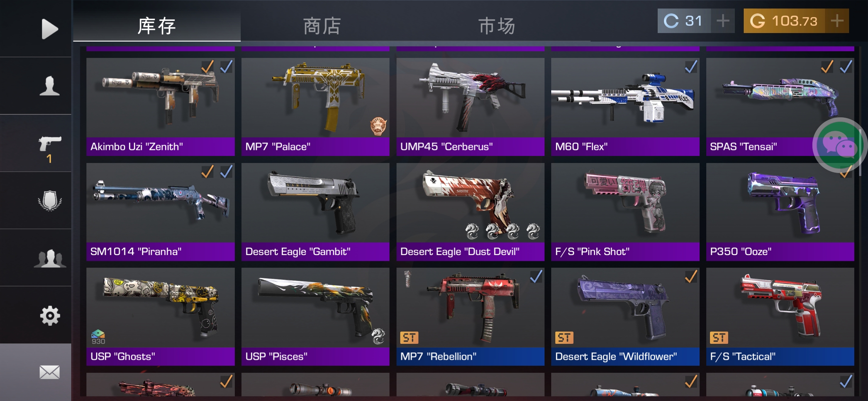Toggle blue checkmark on MP7 "Rebellion"

pos(536,277)
